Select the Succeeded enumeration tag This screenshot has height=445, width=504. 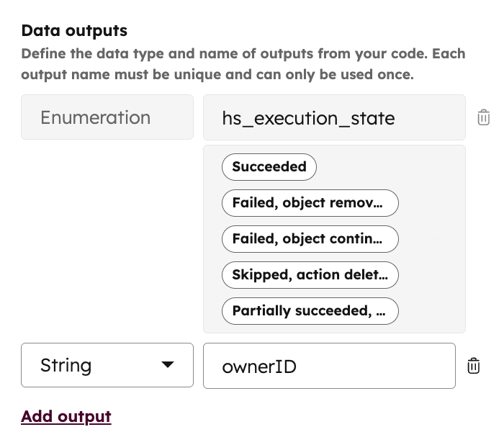point(269,166)
